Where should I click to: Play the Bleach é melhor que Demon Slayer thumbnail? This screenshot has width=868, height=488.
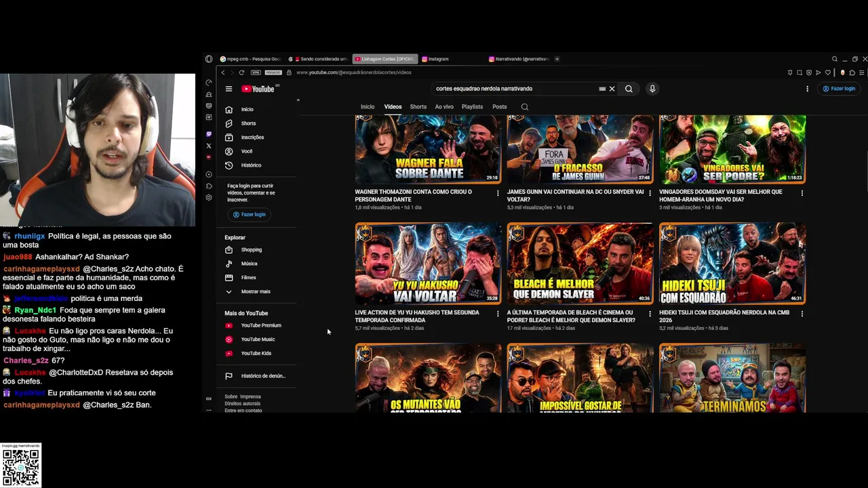click(x=580, y=263)
